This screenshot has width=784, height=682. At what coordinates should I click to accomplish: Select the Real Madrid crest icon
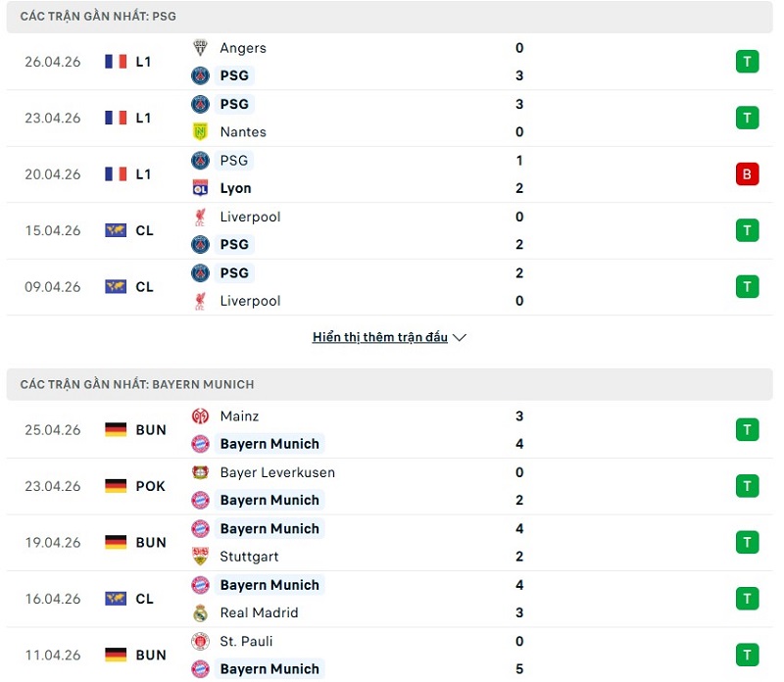tap(201, 612)
